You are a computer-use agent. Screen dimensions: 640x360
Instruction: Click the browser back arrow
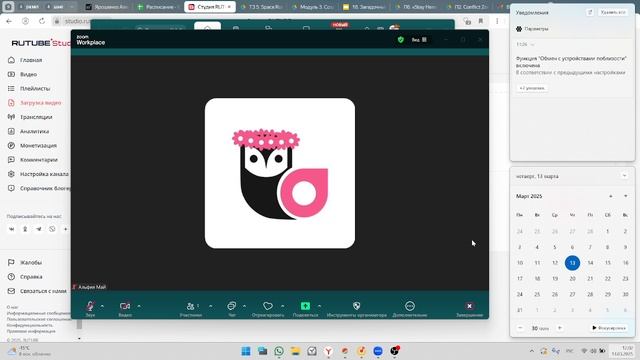(x=9, y=21)
